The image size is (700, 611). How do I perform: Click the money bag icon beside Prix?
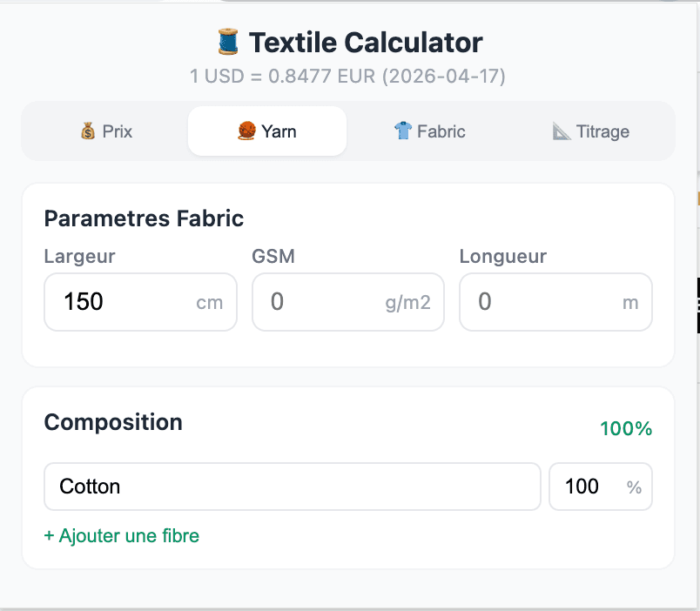(x=86, y=131)
